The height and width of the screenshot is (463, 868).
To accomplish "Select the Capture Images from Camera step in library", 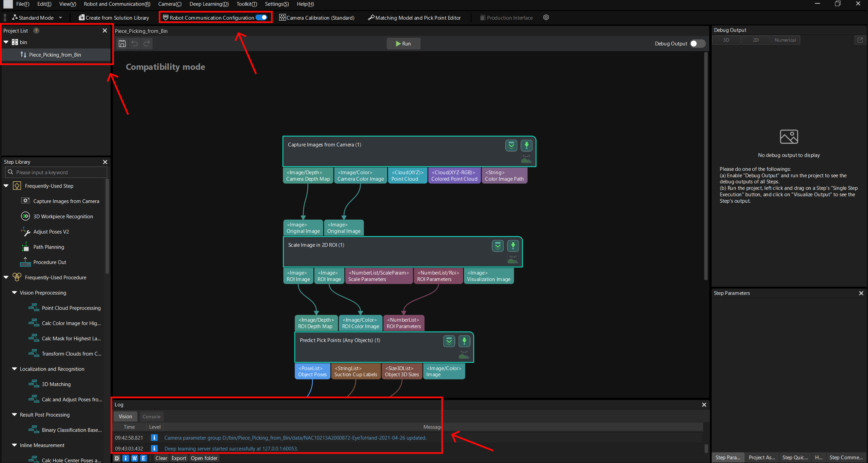I will click(x=61, y=201).
